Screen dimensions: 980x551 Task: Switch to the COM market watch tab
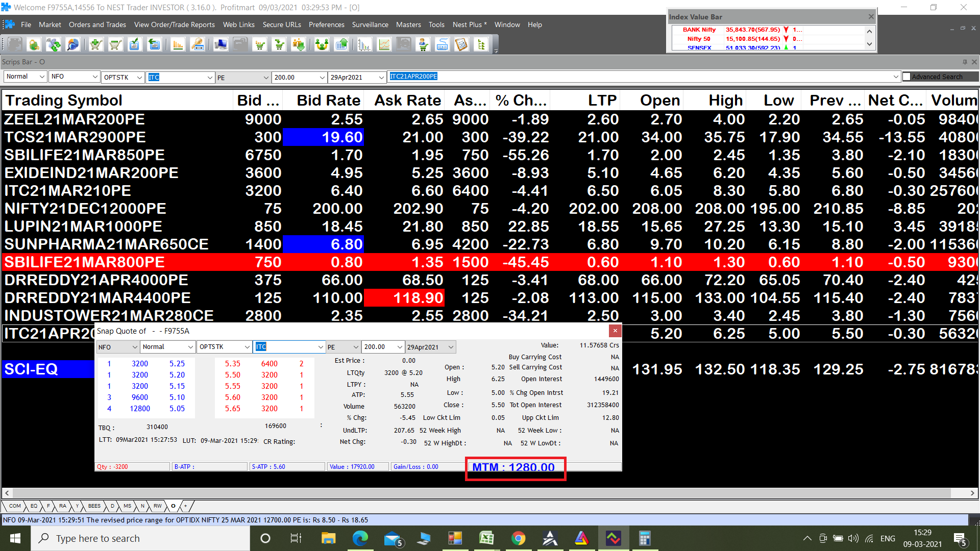click(x=15, y=506)
